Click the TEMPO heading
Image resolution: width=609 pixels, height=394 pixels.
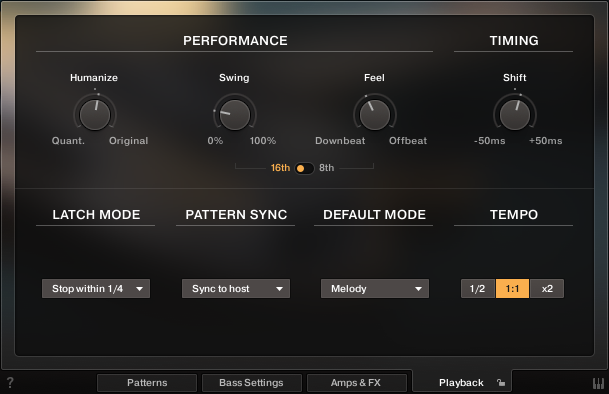514,214
